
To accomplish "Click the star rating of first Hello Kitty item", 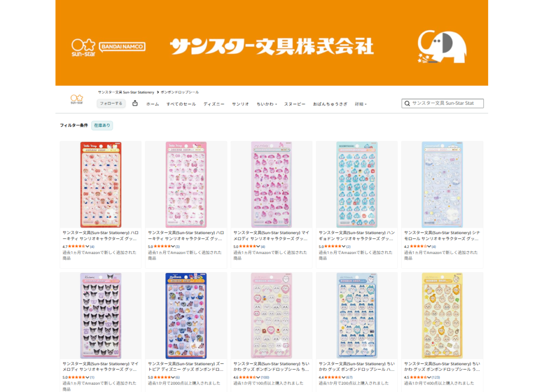I will pyautogui.click(x=76, y=246).
